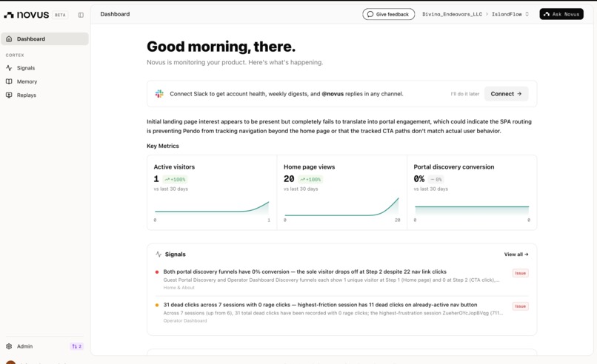The height and width of the screenshot is (364, 597).
Task: Click the 0% change badge on Portal conversion
Action: point(436,179)
